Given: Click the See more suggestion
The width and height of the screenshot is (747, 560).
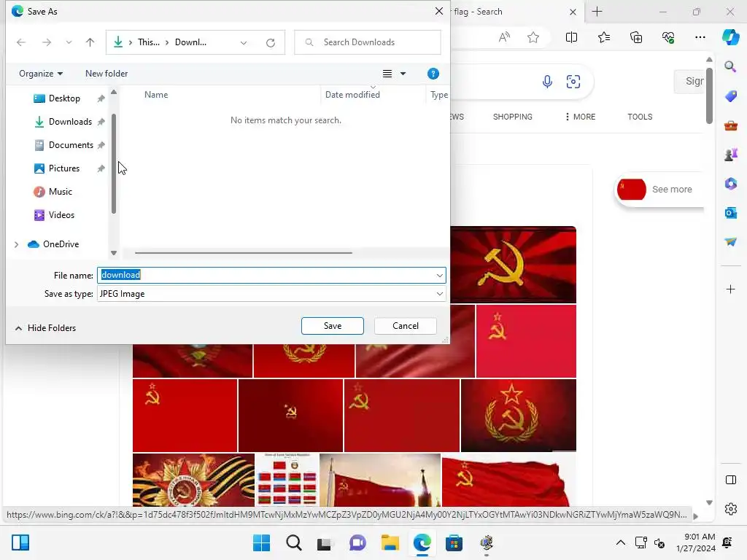Looking at the screenshot, I should pyautogui.click(x=659, y=190).
